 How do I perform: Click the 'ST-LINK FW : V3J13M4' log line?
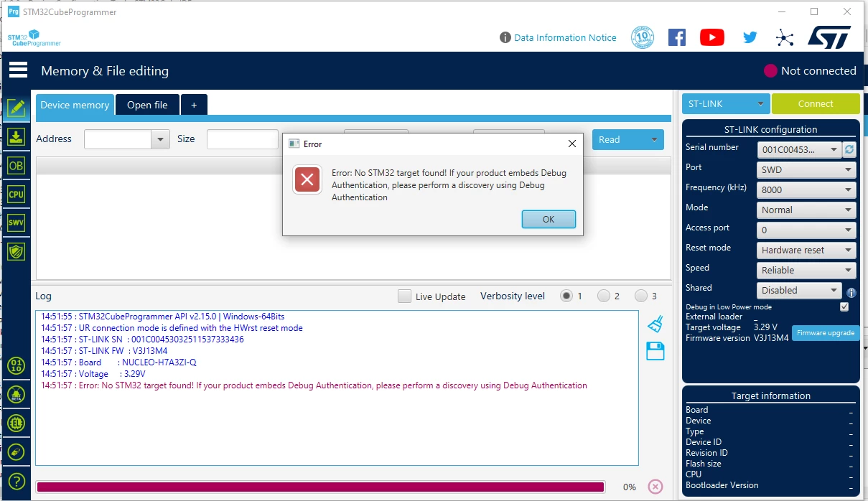(x=104, y=351)
